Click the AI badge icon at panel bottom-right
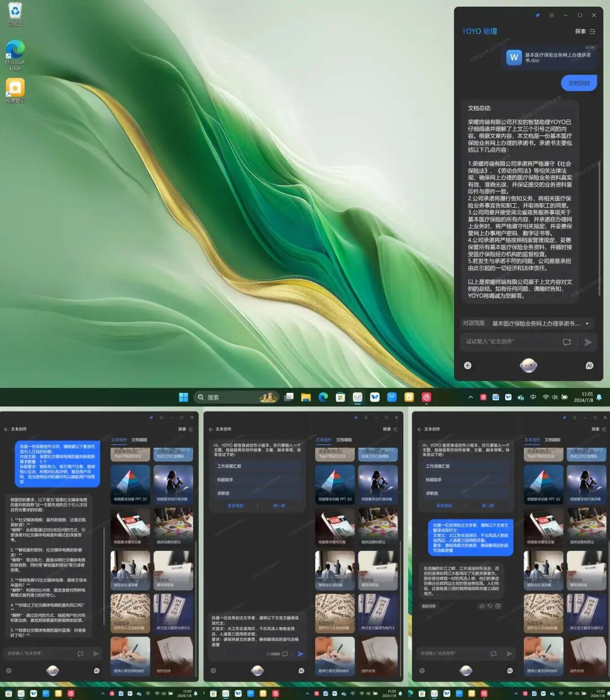Viewport: 610px width, 700px height. point(589,366)
